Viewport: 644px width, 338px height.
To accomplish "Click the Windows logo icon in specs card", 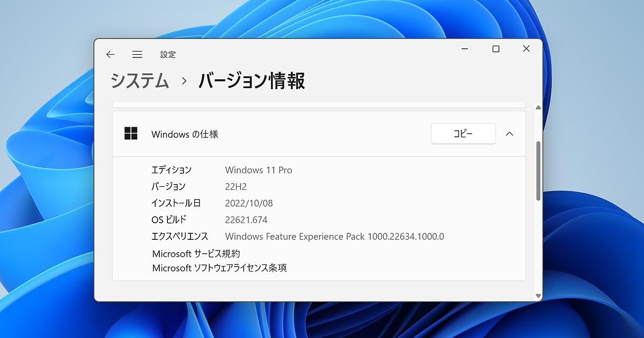I will 131,134.
